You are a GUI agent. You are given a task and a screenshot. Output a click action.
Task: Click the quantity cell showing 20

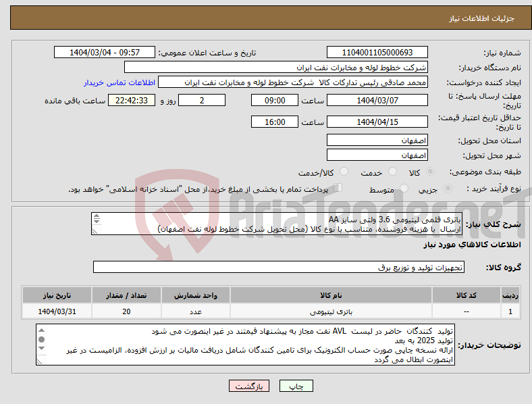[x=126, y=311]
